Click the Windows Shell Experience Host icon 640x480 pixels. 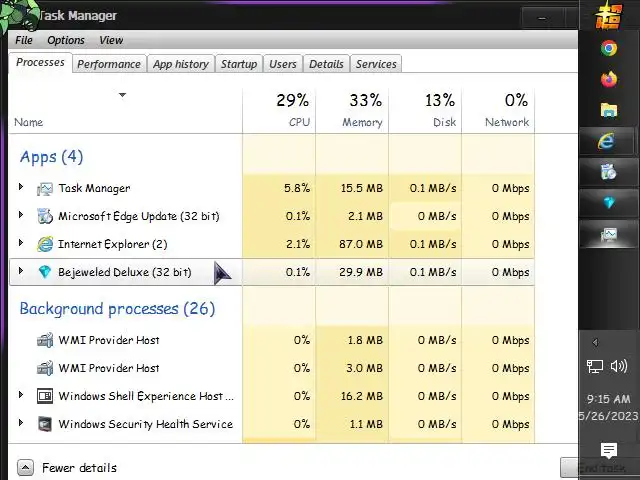(x=45, y=396)
